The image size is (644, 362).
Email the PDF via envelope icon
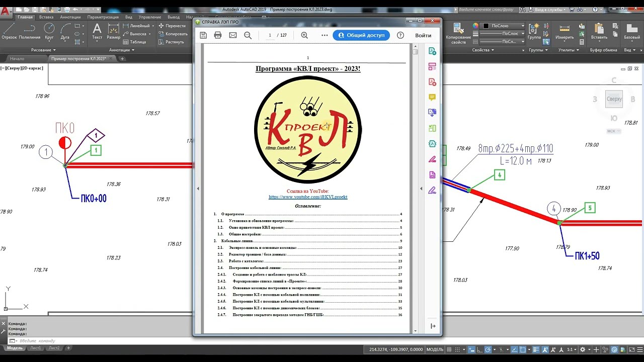(x=232, y=35)
